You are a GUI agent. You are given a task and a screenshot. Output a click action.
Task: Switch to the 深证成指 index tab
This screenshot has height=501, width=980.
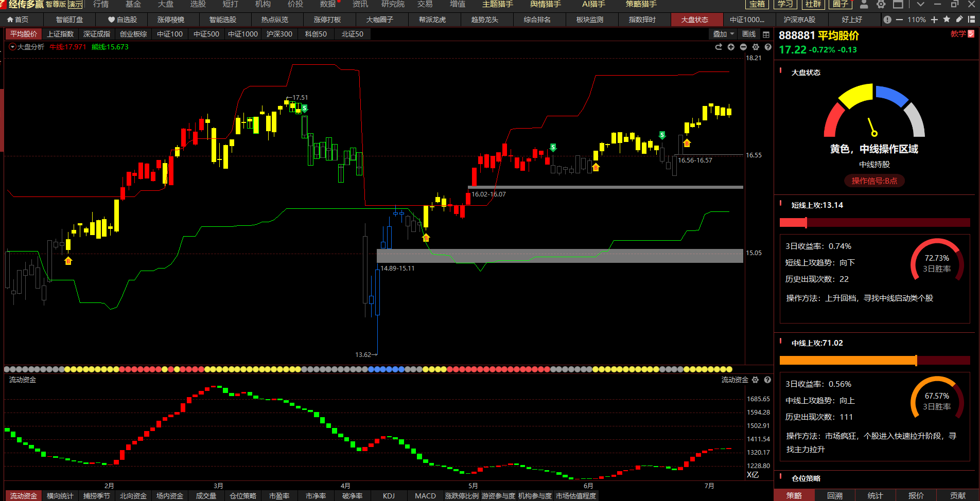(97, 34)
